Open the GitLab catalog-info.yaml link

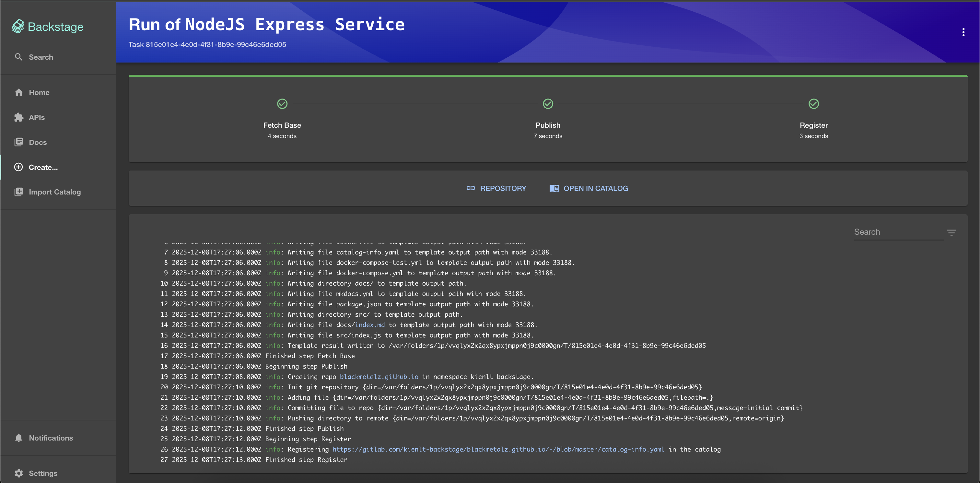pos(498,449)
